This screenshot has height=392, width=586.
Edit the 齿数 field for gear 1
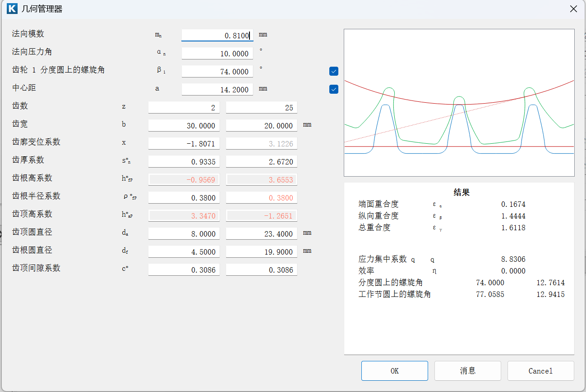(184, 107)
